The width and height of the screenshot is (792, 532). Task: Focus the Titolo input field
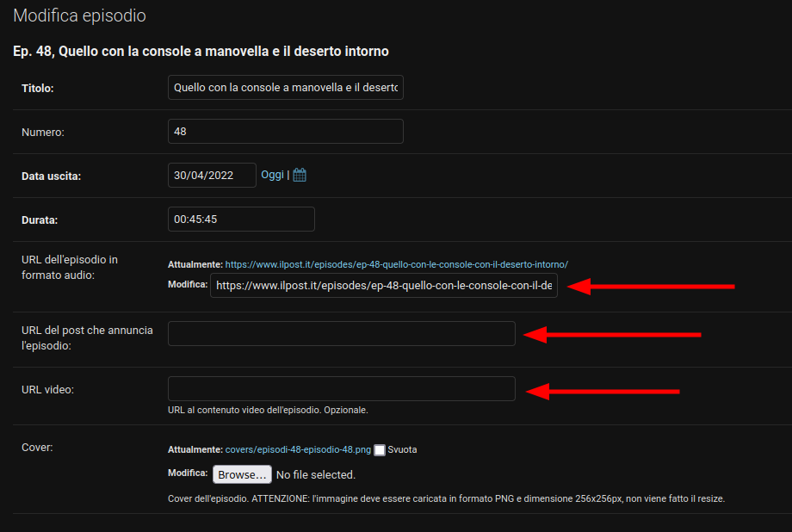click(286, 88)
